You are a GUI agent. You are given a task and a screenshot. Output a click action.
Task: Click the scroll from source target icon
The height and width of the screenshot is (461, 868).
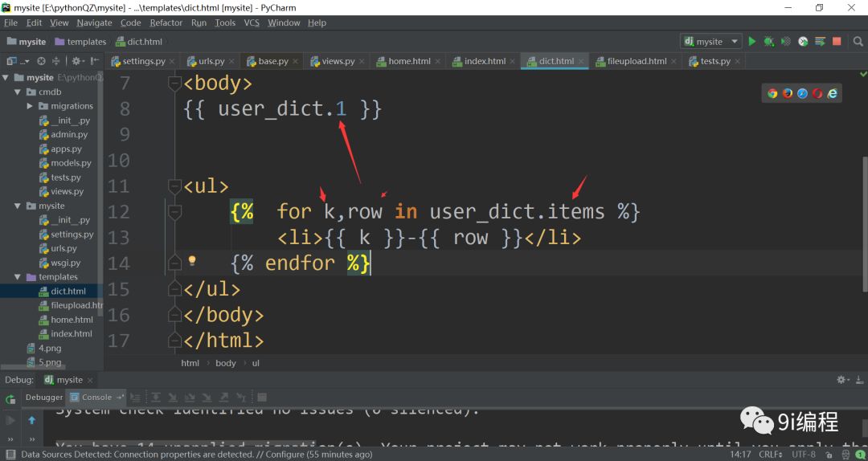[x=41, y=61]
